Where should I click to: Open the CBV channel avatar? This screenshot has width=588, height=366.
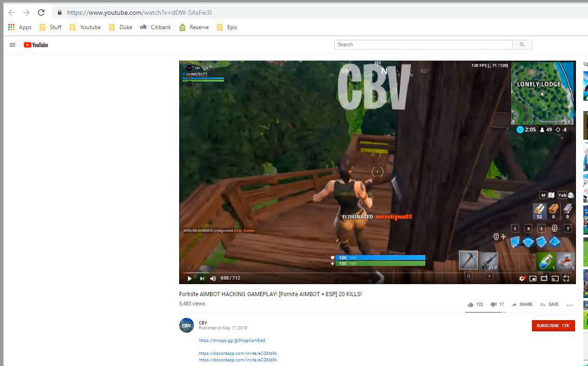tap(187, 325)
